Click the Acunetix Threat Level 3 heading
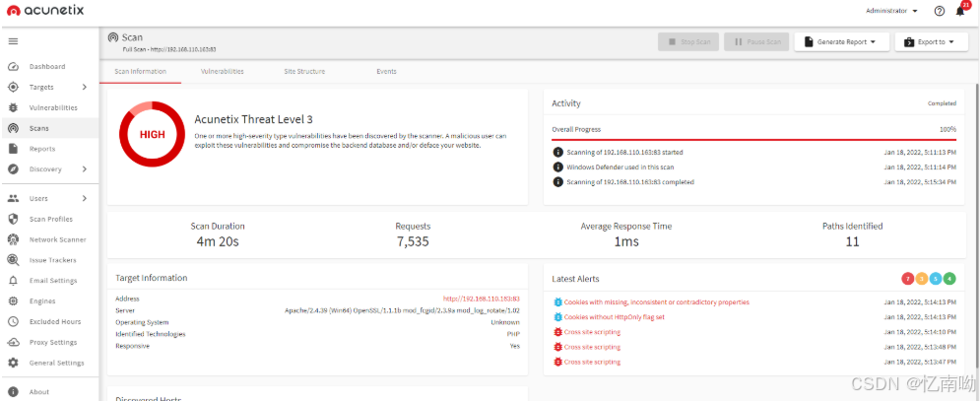Screen dimensions: 980x401 tap(253, 119)
